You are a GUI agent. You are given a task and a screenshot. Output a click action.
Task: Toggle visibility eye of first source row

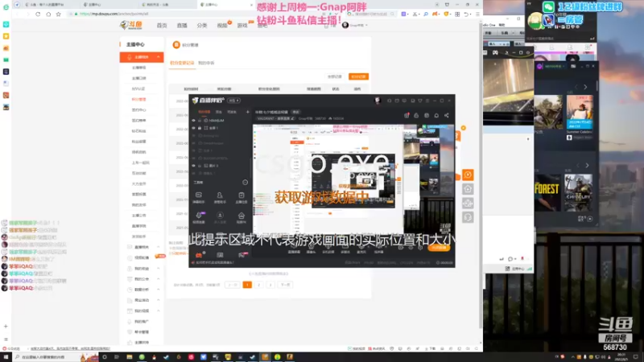coord(193,121)
